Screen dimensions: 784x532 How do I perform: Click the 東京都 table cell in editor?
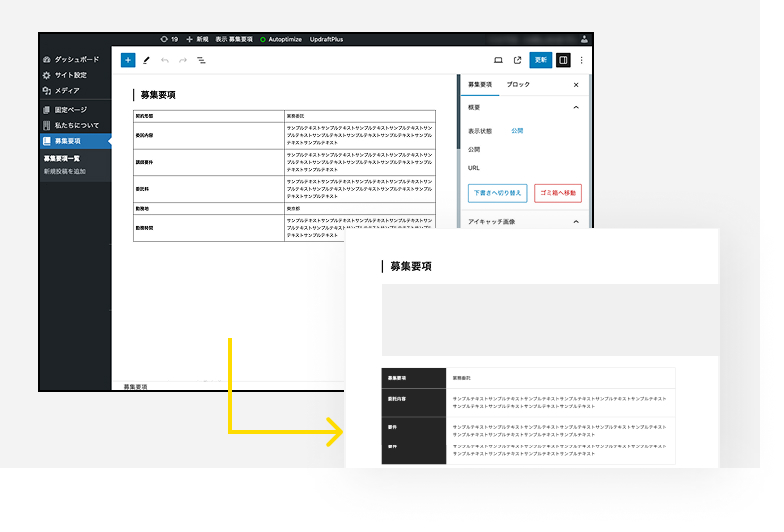(360, 208)
